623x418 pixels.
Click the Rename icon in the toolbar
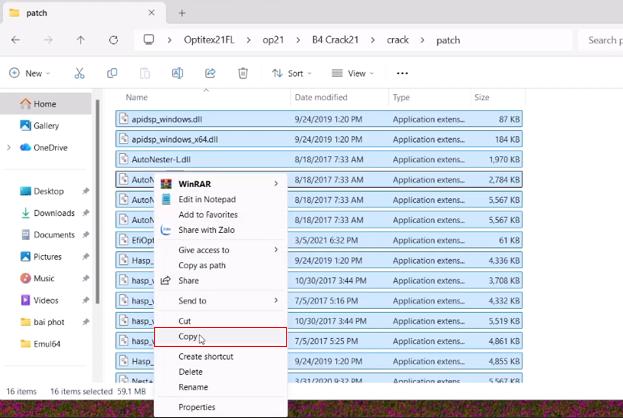[x=177, y=73]
